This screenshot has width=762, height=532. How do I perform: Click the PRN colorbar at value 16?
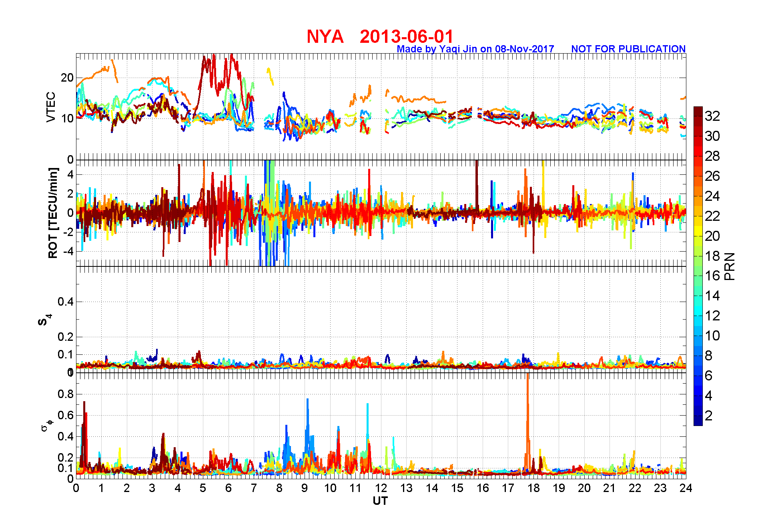tap(698, 275)
